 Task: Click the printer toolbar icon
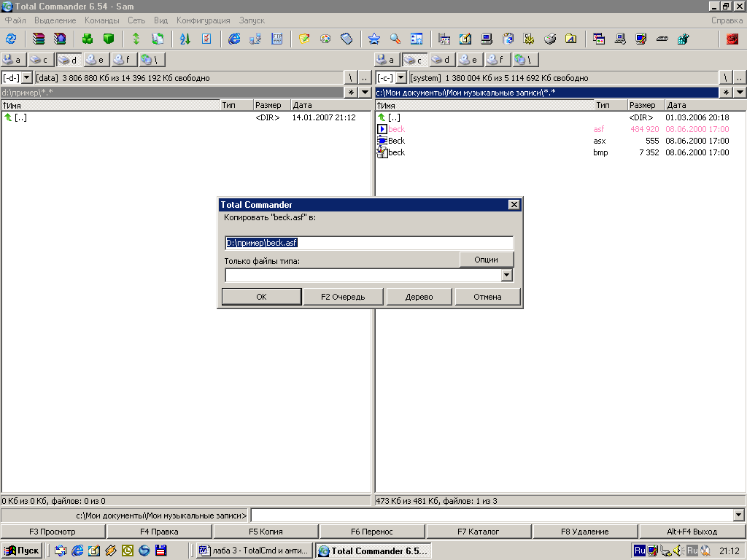click(550, 39)
